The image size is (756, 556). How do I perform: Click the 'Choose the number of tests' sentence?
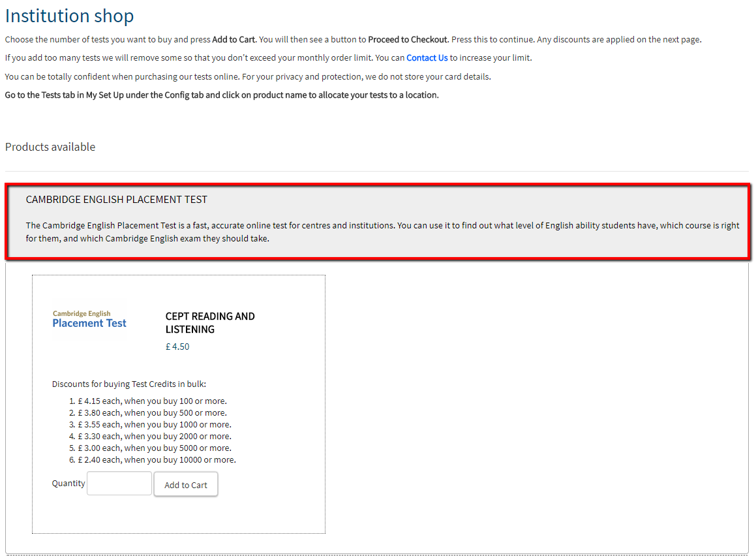353,40
